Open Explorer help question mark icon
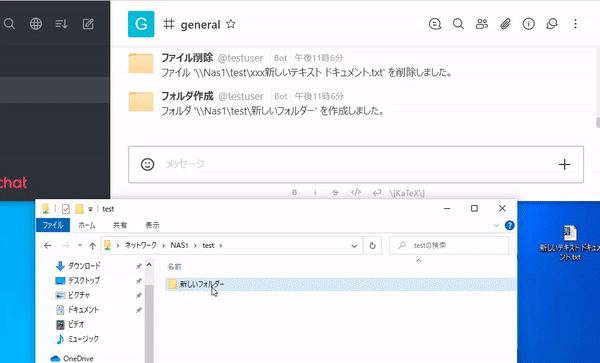The height and width of the screenshot is (363, 600). pyautogui.click(x=509, y=225)
